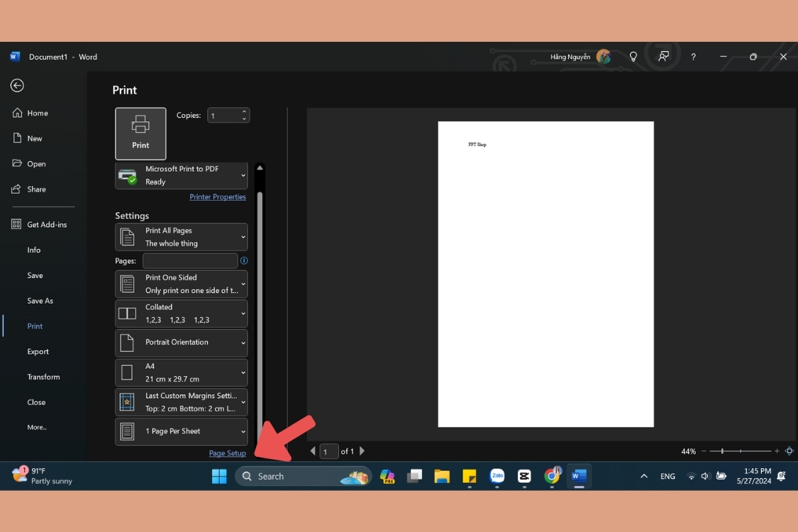Select Info in the sidebar

click(x=33, y=250)
